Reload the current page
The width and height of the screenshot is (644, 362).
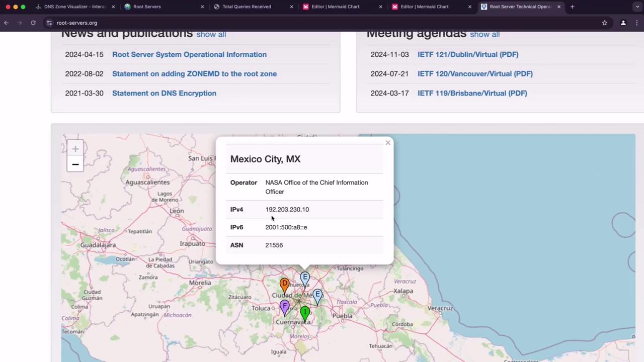[33, 23]
